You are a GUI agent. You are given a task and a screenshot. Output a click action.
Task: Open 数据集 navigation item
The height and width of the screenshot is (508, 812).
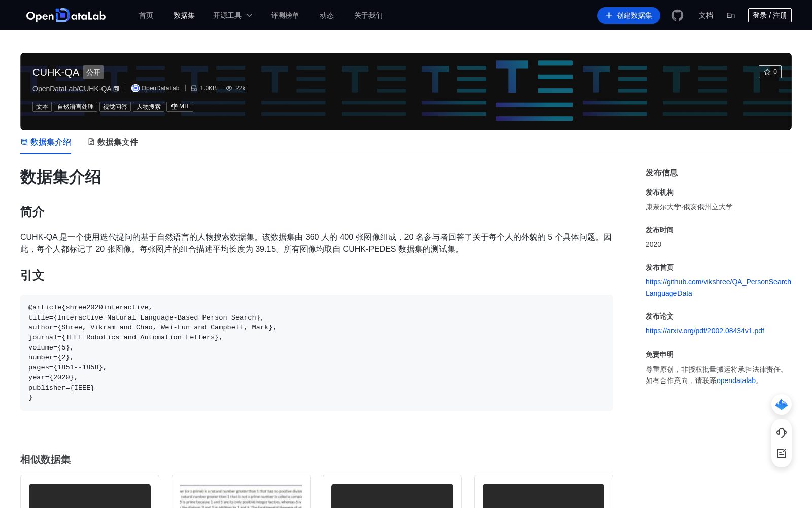(184, 15)
